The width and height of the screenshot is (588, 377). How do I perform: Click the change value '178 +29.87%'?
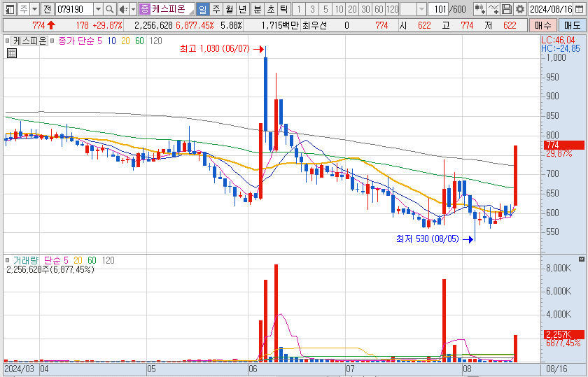tap(99, 25)
